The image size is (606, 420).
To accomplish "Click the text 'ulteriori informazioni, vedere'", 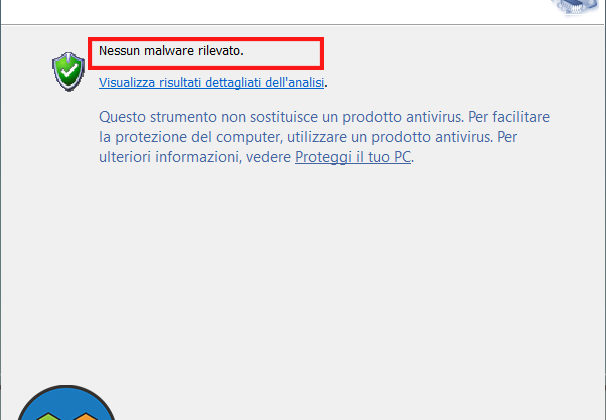I will click(x=195, y=157).
